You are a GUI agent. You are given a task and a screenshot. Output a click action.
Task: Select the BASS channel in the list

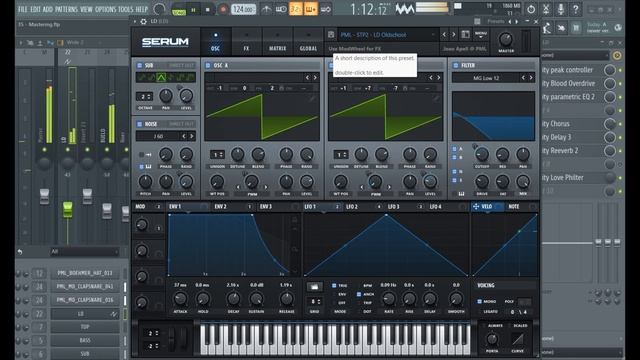click(x=85, y=340)
